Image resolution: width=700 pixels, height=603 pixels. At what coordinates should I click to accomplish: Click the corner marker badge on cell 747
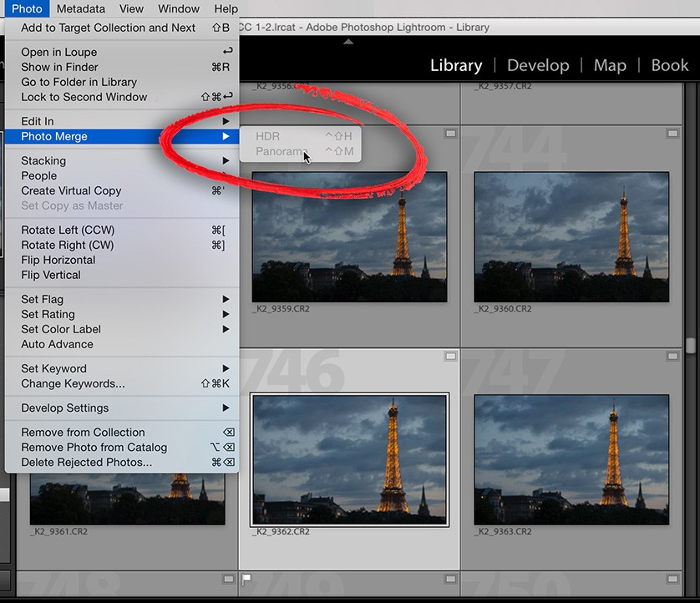673,355
